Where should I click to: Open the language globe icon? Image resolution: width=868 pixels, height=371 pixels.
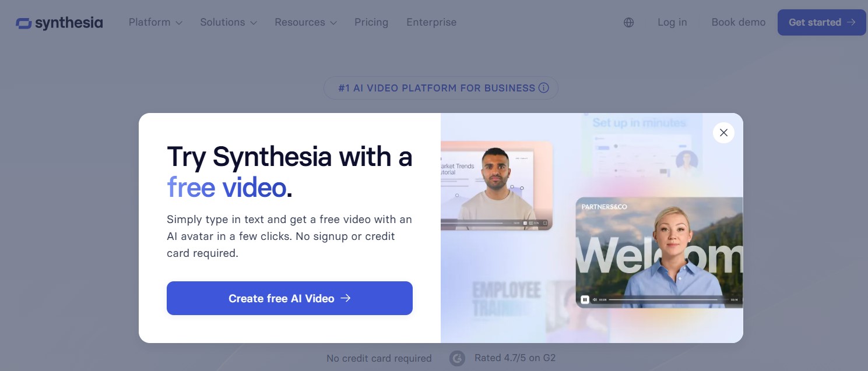(628, 23)
